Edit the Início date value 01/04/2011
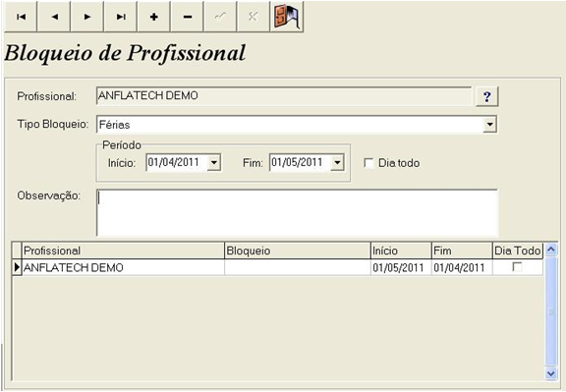Screen dimensions: 566x392 click(x=174, y=162)
